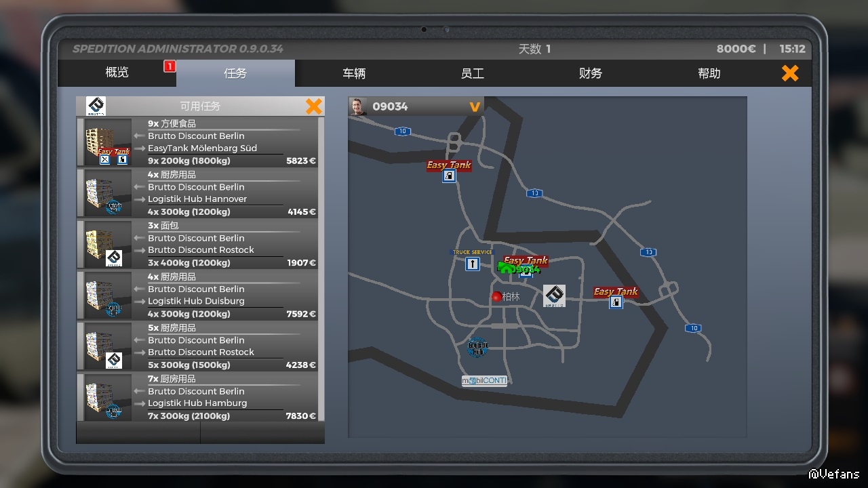Choose the 5x 厨房用品 Rostock task

197,346
